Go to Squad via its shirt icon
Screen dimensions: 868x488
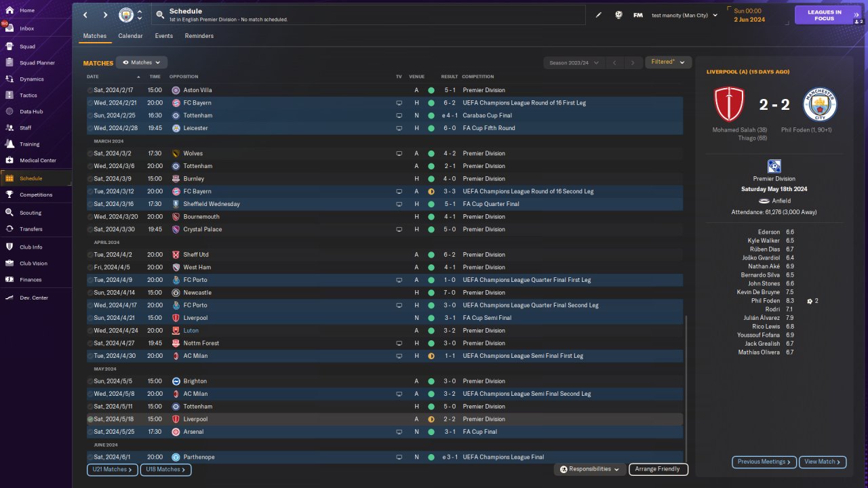[9, 47]
